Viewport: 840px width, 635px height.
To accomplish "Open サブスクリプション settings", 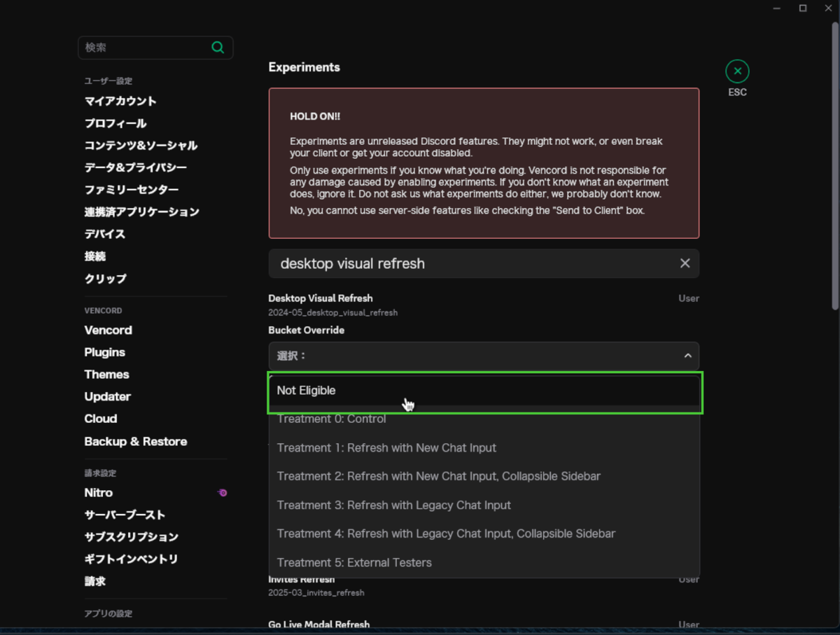I will 131,537.
